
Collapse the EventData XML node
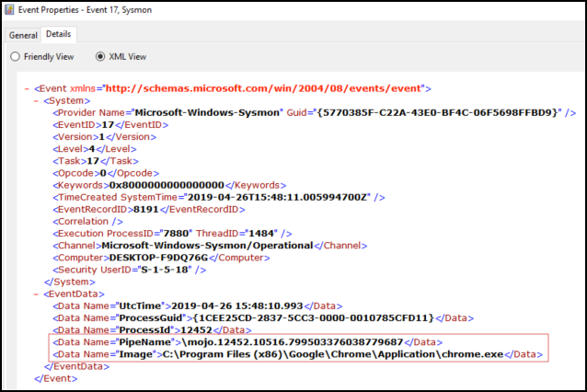pyautogui.click(x=36, y=294)
